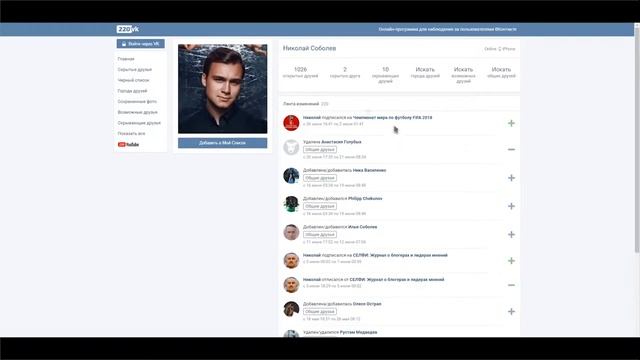The width and height of the screenshot is (640, 360).
Task: Open Ника Василенко's avatar
Action: (291, 176)
